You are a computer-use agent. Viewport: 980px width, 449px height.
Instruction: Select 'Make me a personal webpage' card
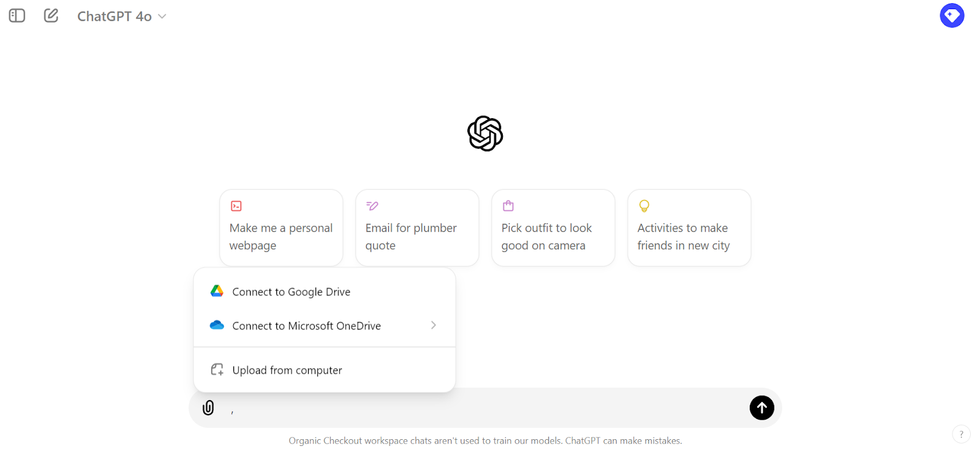[x=281, y=228]
